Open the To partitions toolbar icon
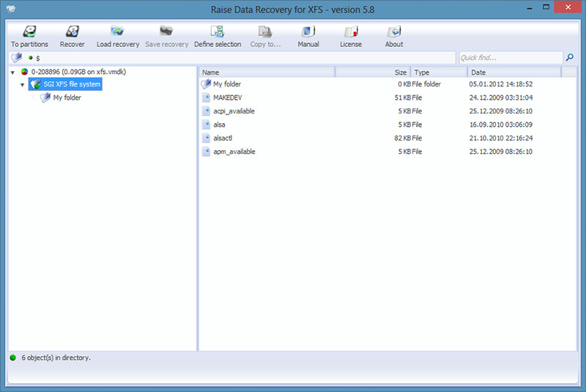Image resolution: width=586 pixels, height=392 pixels. coord(29,32)
